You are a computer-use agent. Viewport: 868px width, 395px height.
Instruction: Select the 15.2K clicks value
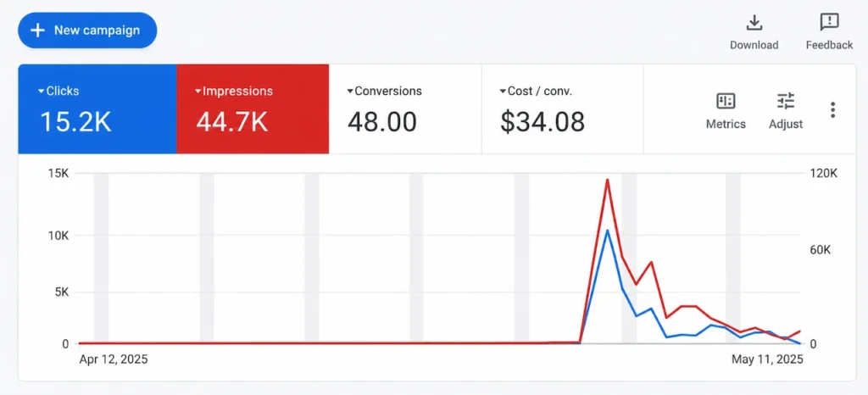(x=75, y=122)
